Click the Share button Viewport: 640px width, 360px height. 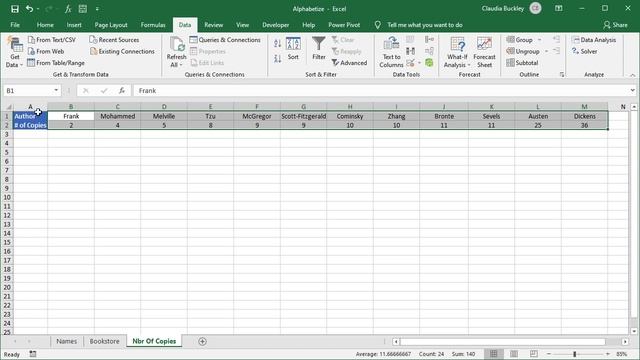[x=616, y=25]
